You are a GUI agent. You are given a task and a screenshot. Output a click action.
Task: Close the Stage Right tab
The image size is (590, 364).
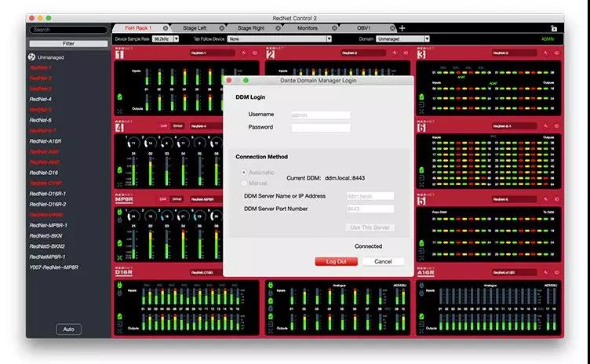278,28
